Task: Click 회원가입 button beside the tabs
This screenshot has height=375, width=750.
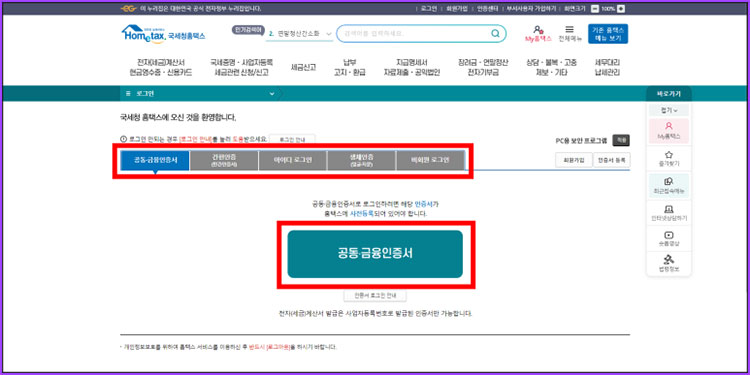Action: [573, 160]
